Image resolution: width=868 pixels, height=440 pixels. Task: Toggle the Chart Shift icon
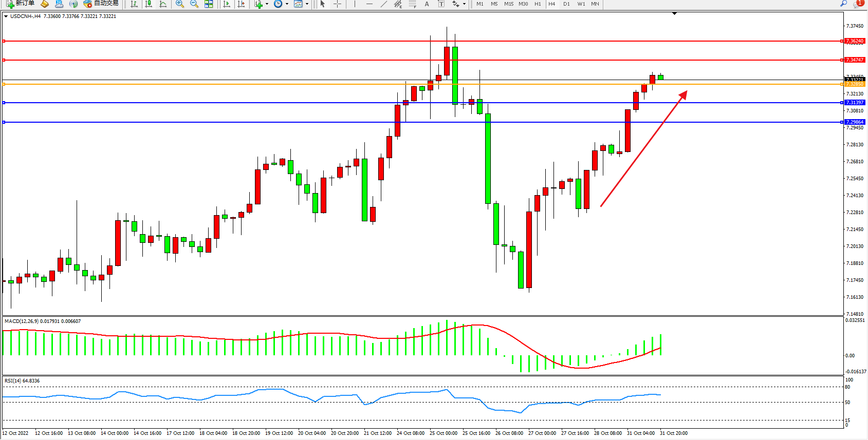point(241,4)
